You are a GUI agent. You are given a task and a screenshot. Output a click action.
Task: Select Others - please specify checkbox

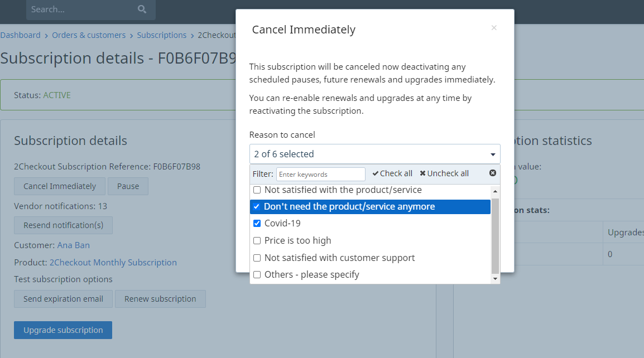[257, 275]
